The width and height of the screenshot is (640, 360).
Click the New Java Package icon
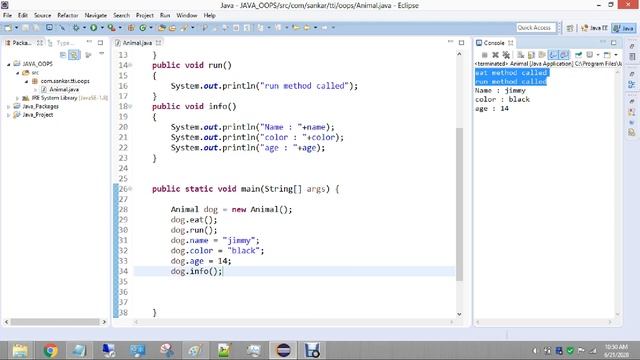pyautogui.click(x=131, y=28)
